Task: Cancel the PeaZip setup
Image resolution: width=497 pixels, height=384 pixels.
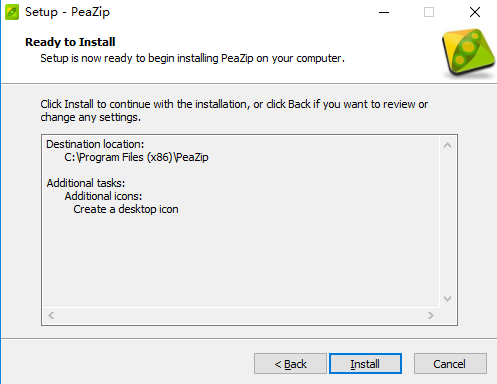Action: tap(450, 364)
